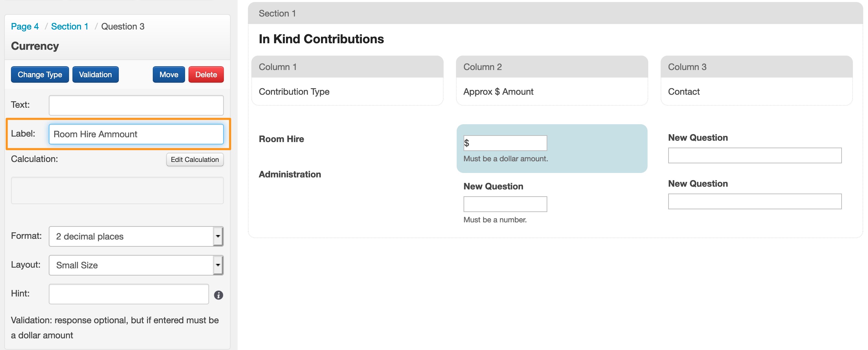Select the second New Question field in Column 3

point(755,201)
